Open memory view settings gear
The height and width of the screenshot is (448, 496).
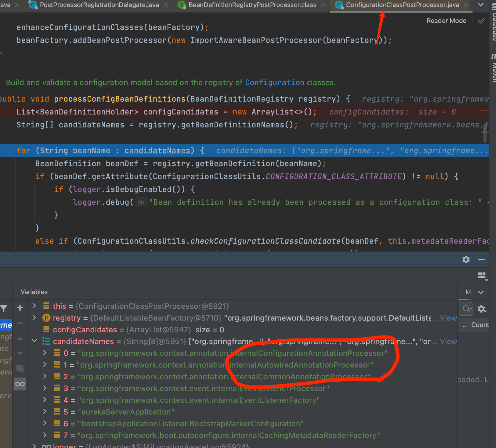[x=482, y=309]
